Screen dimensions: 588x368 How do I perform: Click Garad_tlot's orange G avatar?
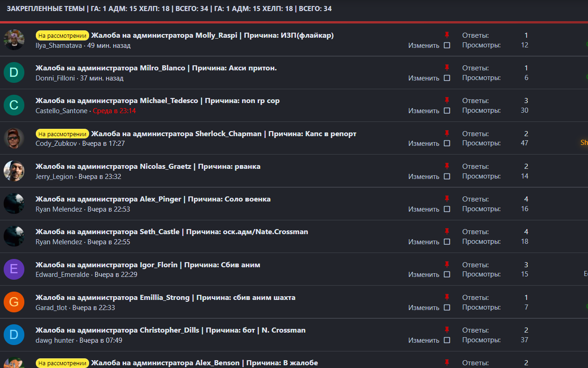tap(14, 302)
